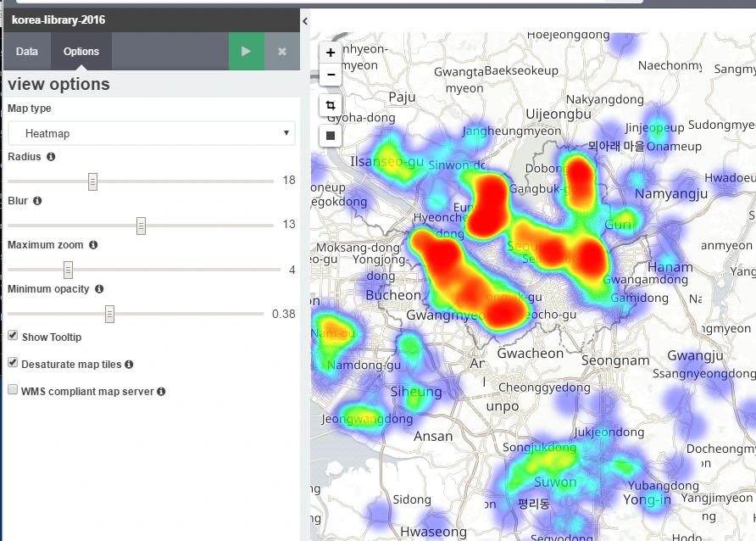Click the Hwaseong label on the map
The image size is (756, 541).
433,532
